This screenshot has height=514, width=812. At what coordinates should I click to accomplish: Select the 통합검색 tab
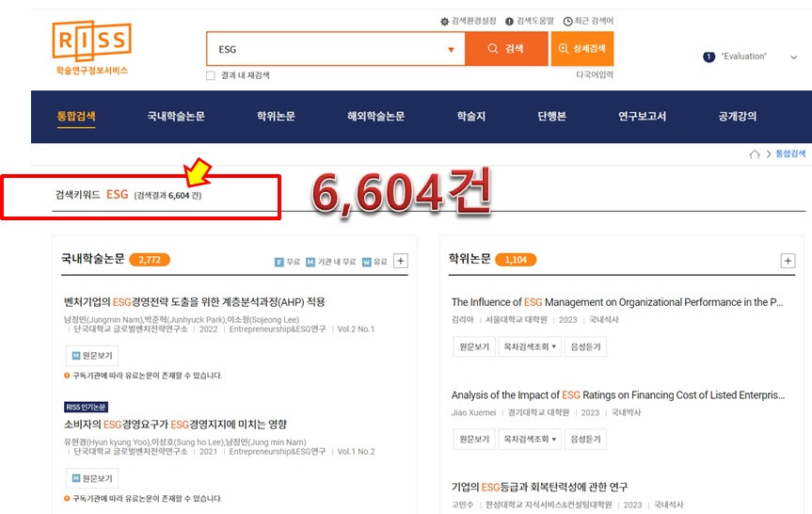pos(76,116)
